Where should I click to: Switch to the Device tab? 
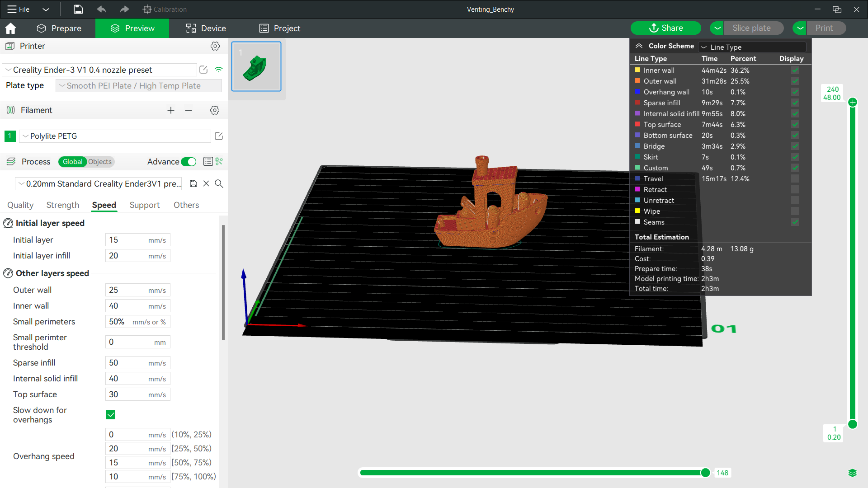206,28
